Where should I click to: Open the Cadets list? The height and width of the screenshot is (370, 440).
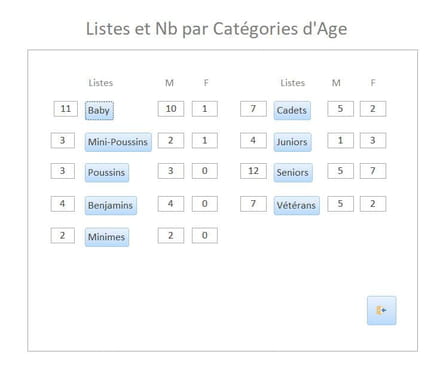coord(292,110)
